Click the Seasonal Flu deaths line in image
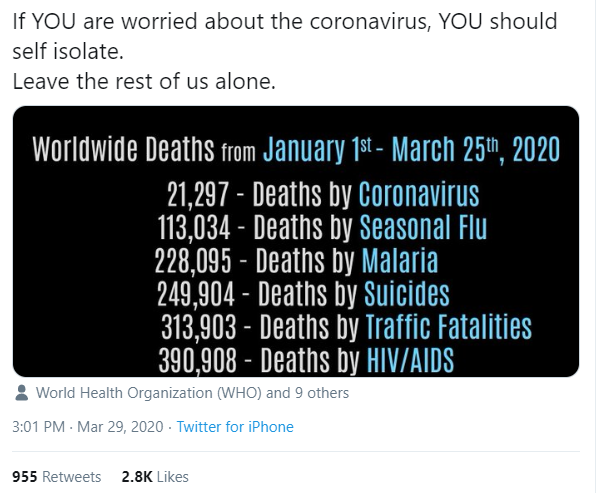599x493 pixels. pos(322,228)
